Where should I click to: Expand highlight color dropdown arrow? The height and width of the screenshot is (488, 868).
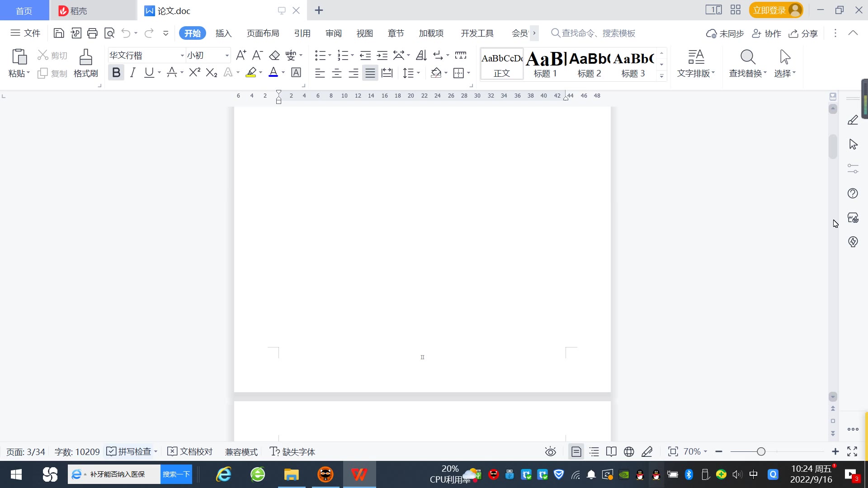point(261,72)
